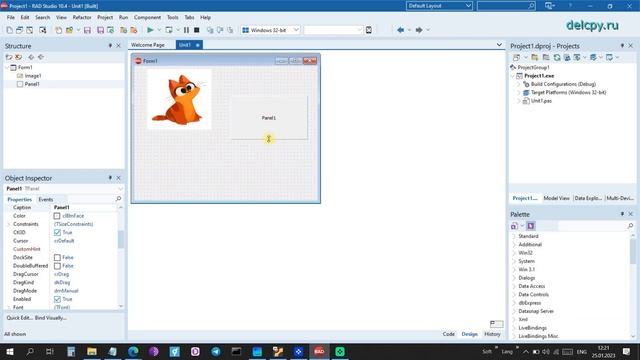The height and width of the screenshot is (360, 640).
Task: Click the Palette vertical scrollbar
Action: click(633, 251)
